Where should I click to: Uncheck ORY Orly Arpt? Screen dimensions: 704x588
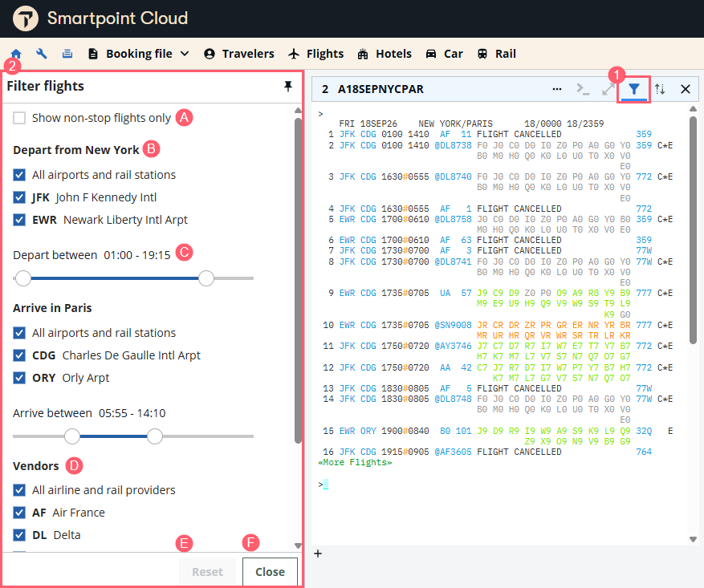(x=19, y=378)
